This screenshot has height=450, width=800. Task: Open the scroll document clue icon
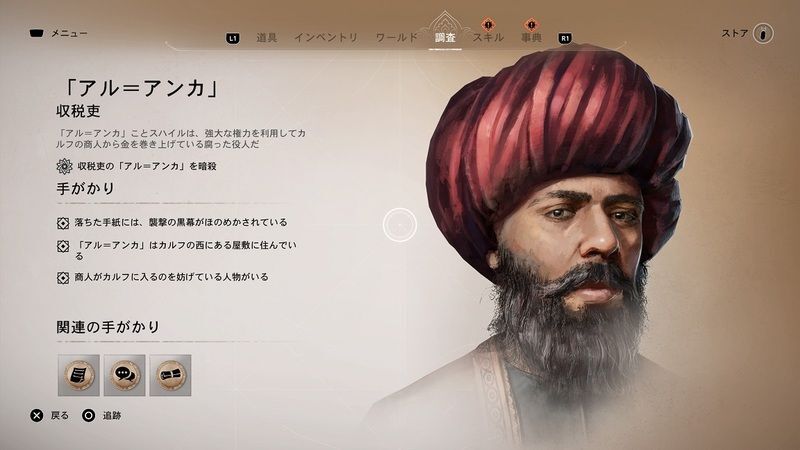coord(79,376)
